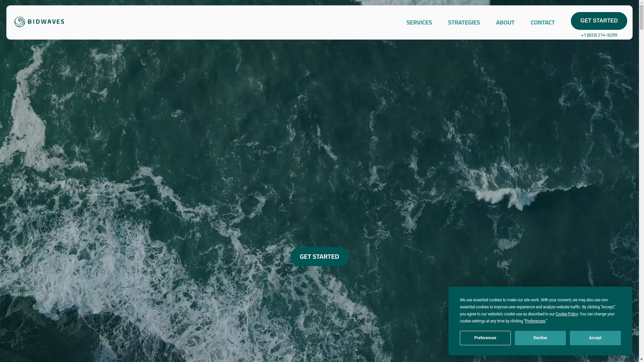Image resolution: width=644 pixels, height=362 pixels.
Task: Accept cookies in the consent banner
Action: coord(595,338)
